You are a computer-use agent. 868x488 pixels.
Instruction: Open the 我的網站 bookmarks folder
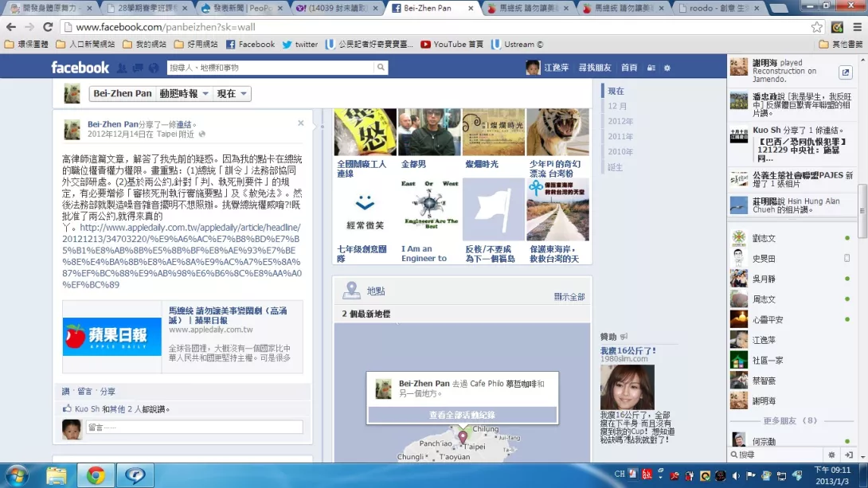point(144,45)
